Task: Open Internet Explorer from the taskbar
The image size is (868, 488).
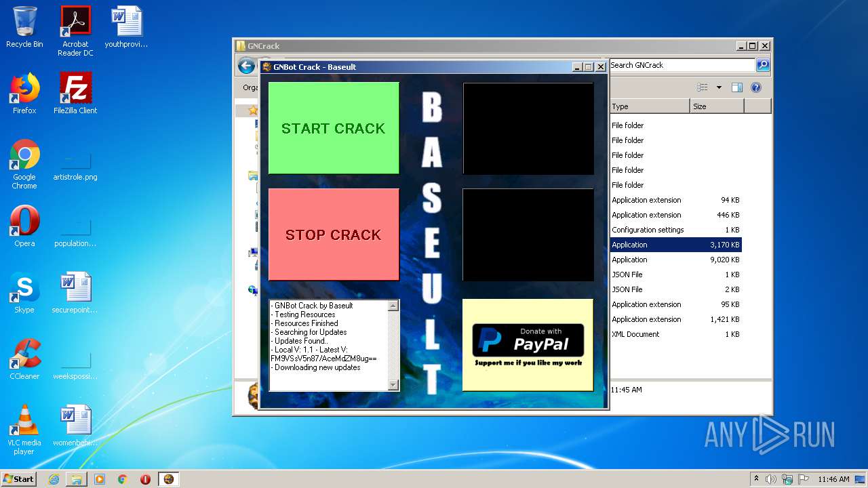Action: (x=54, y=479)
